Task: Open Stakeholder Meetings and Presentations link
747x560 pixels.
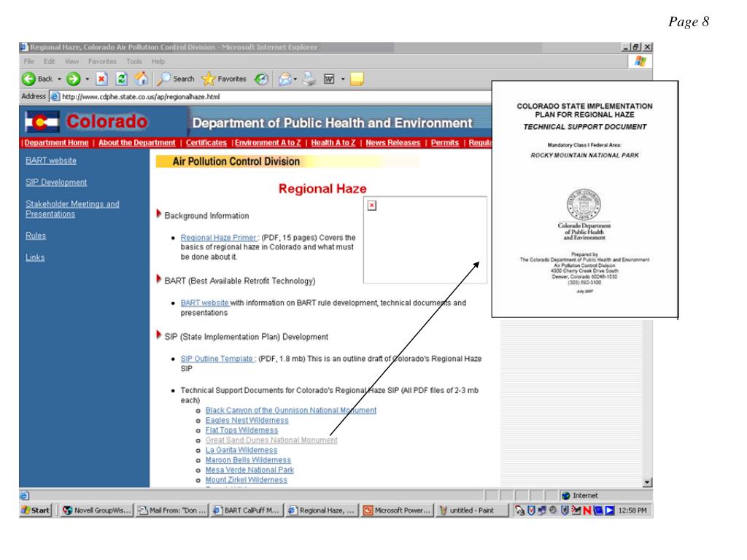Action: point(72,209)
